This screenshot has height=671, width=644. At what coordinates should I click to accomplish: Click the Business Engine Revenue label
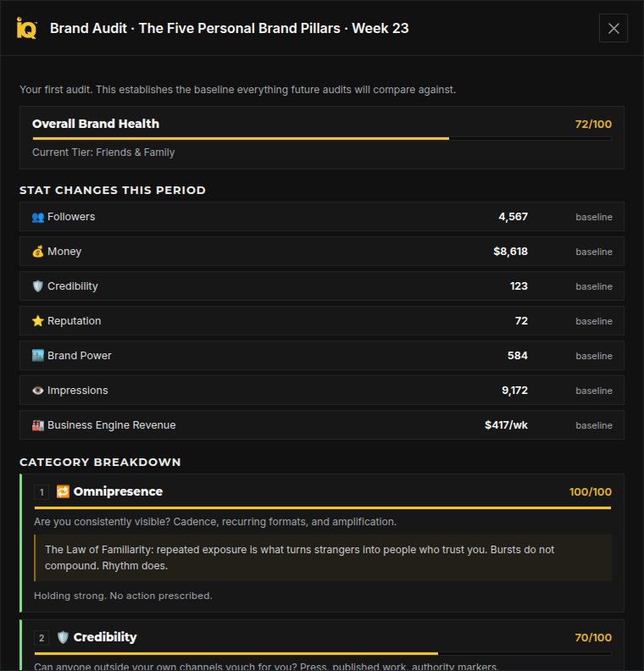coord(111,425)
